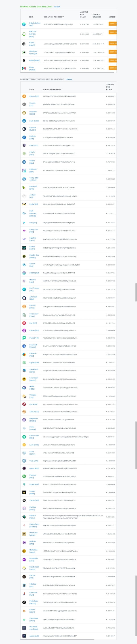The image size is (137, 644).
Task: Click the Bitcoin [BTC] coin icon
Action: [24, 96]
